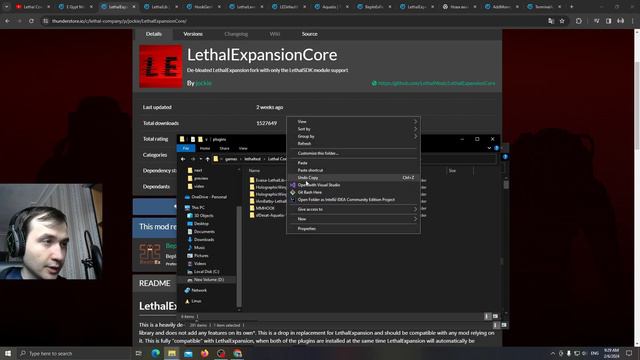The image size is (640, 360).
Task: Open browser extensions puzzle icon
Action: click(579, 21)
